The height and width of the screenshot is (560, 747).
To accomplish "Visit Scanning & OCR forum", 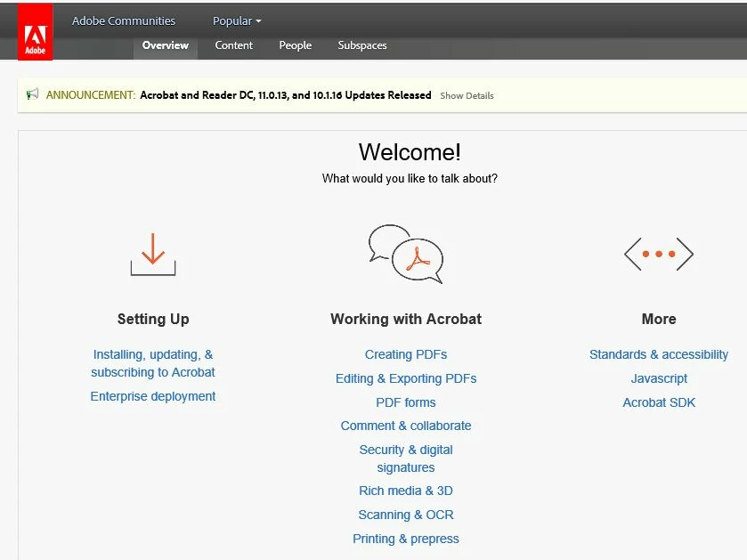I will coord(406,515).
